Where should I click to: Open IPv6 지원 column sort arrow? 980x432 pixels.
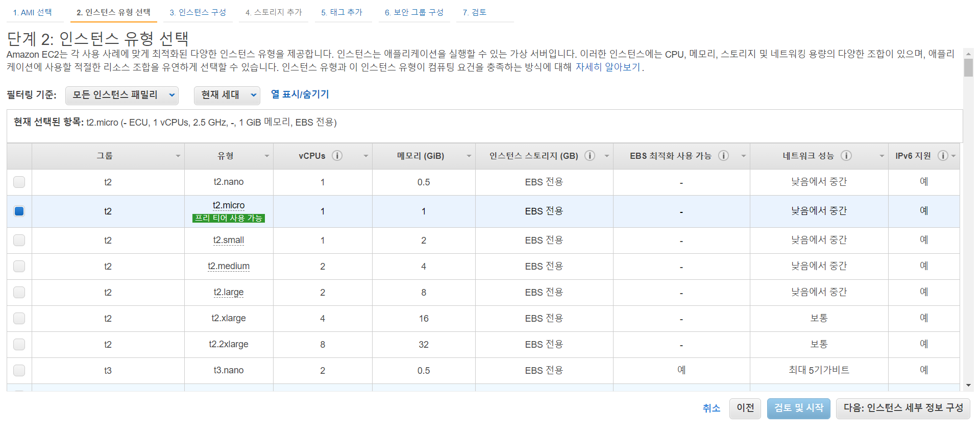[953, 156]
